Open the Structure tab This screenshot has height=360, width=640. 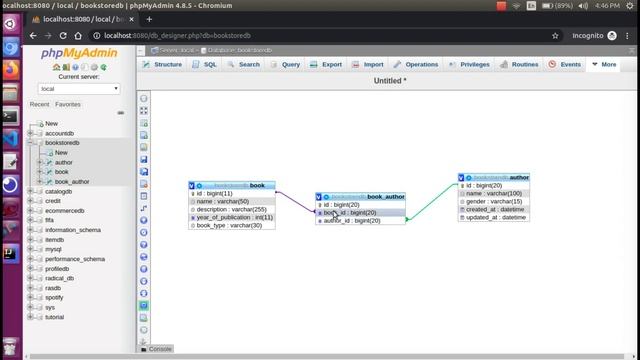(162, 64)
